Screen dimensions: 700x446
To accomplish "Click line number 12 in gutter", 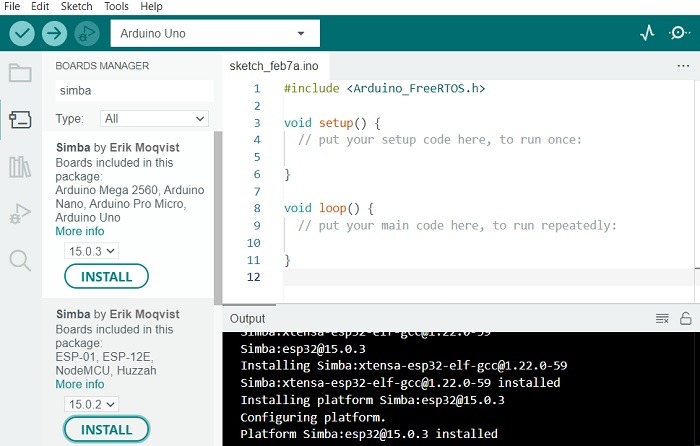I will coord(254,277).
